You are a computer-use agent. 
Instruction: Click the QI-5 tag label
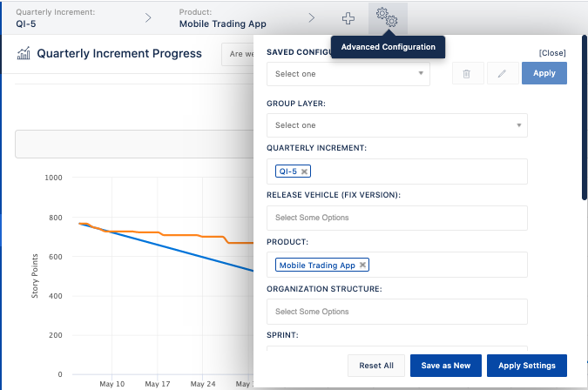tap(287, 171)
